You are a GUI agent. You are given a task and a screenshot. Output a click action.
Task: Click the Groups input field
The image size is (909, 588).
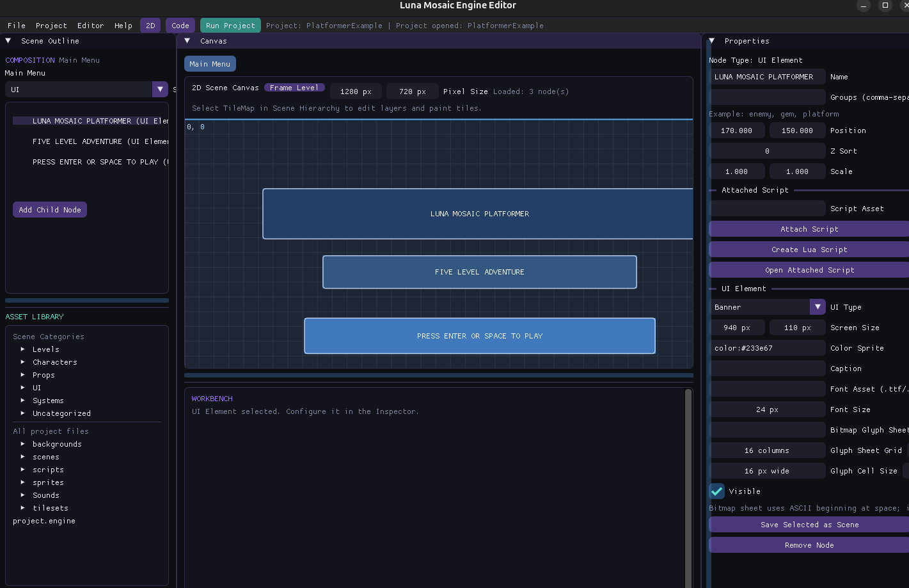768,97
